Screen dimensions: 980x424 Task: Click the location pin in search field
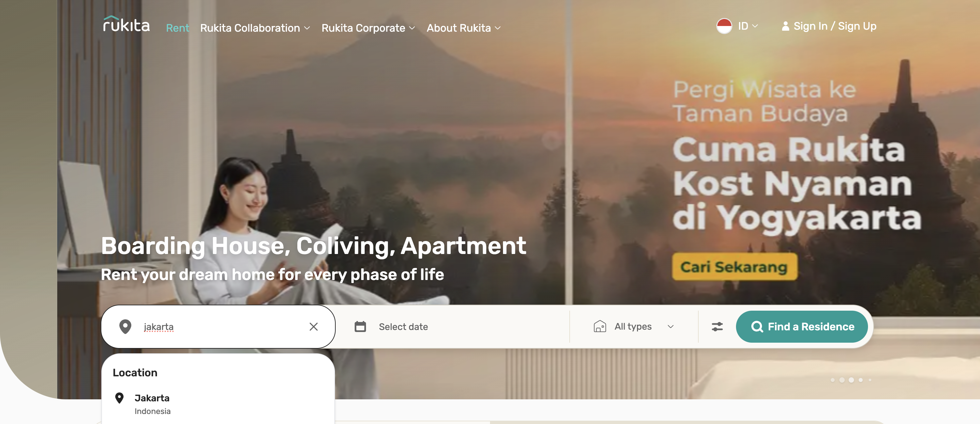tap(125, 327)
